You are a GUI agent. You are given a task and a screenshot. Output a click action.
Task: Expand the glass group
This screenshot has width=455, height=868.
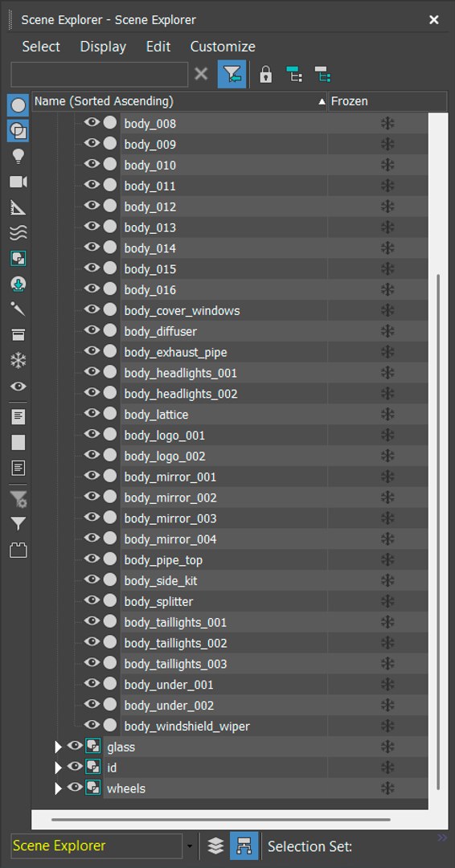tap(58, 747)
